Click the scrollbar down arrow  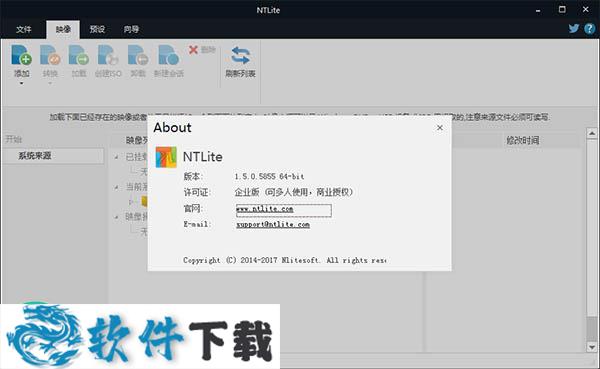coord(592,347)
